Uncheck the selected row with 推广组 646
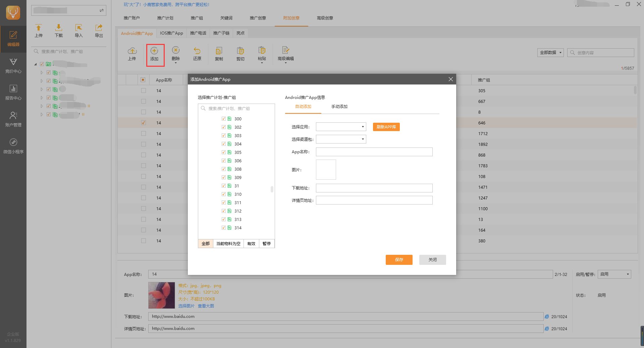This screenshot has height=348, width=644. click(144, 123)
